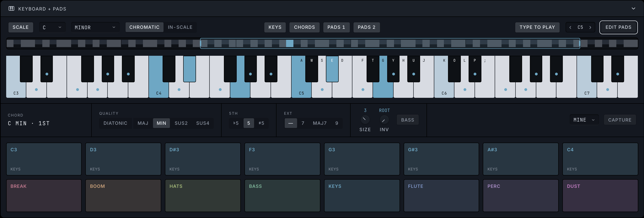Select the 9 extension

click(336, 123)
